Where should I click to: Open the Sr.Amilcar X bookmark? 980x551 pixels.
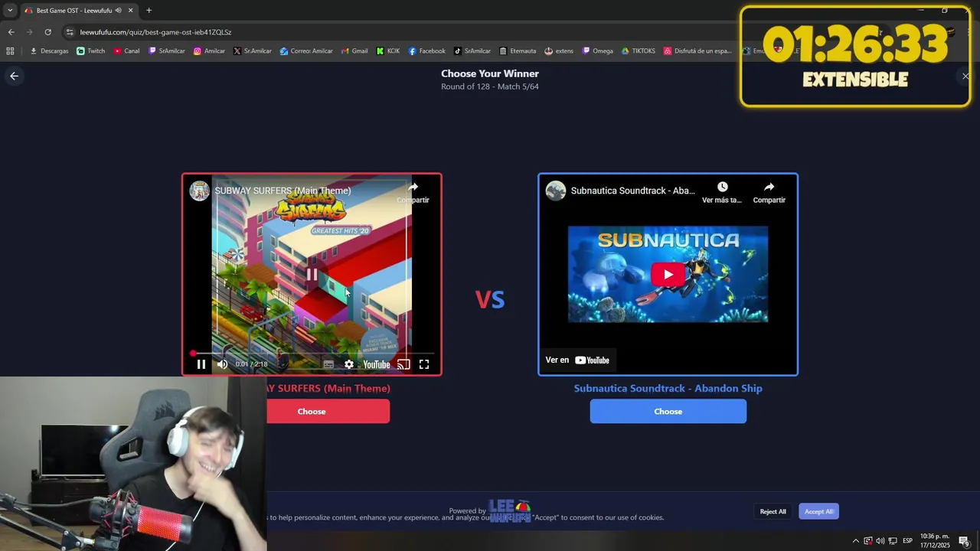[x=253, y=51]
